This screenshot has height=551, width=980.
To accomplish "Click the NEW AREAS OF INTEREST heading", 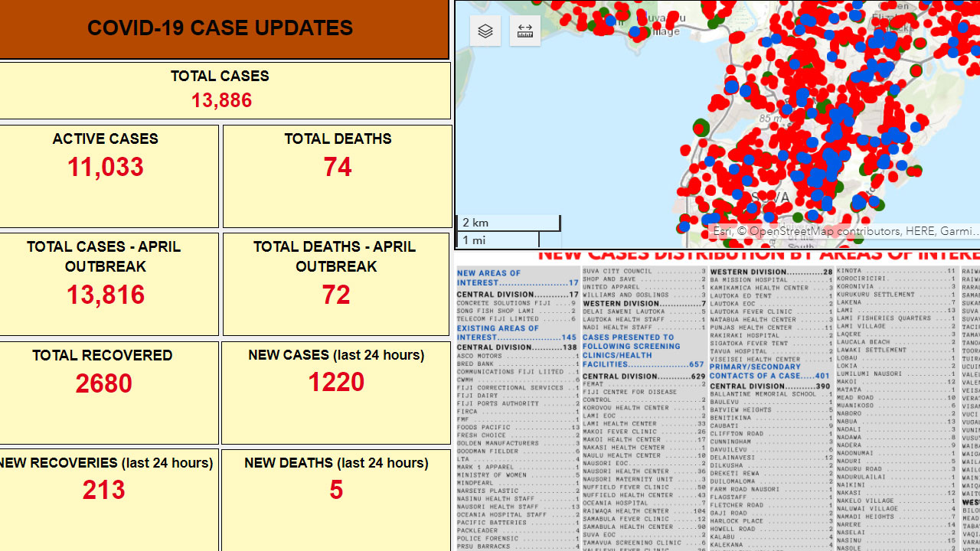I will tap(518, 278).
